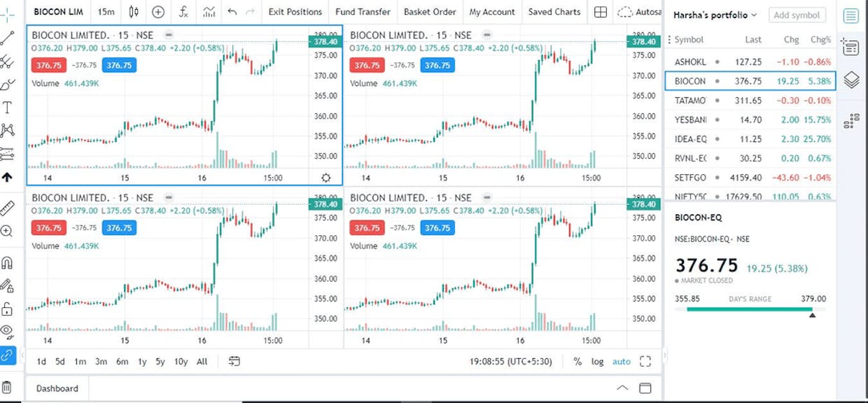This screenshot has width=868, height=403.
Task: Activate the zoom in tool
Action: [x=7, y=231]
